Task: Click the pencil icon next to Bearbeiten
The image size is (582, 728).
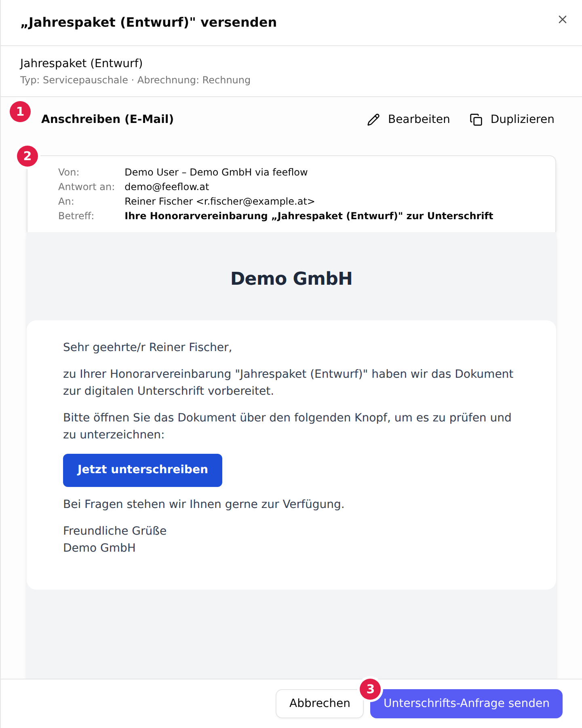Action: [x=373, y=120]
